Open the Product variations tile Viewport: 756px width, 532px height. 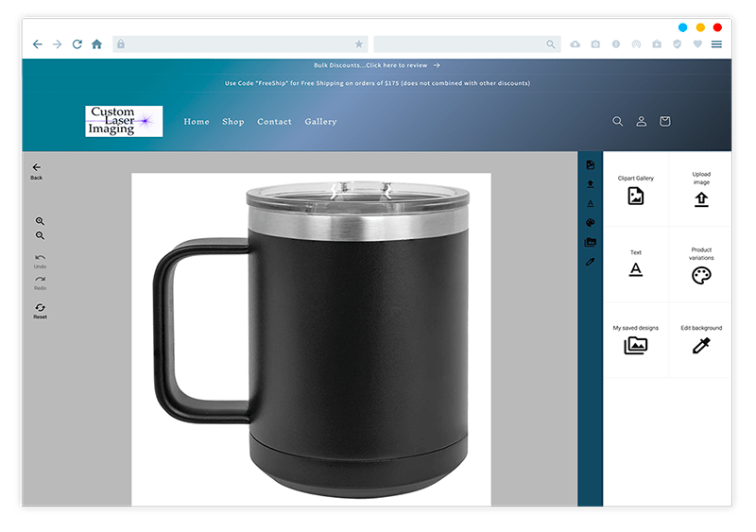(x=701, y=265)
